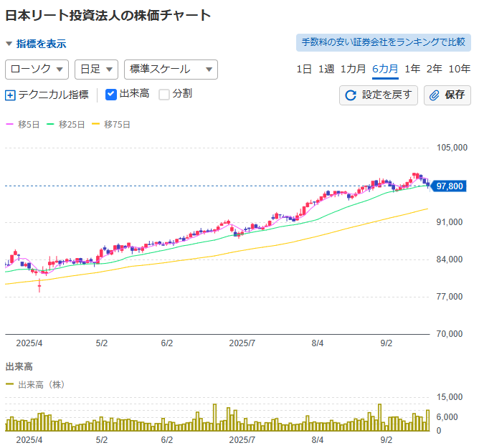Screen dimensions: 479x448
Task: Expand the 指標を表示 section
Action: [x=36, y=44]
